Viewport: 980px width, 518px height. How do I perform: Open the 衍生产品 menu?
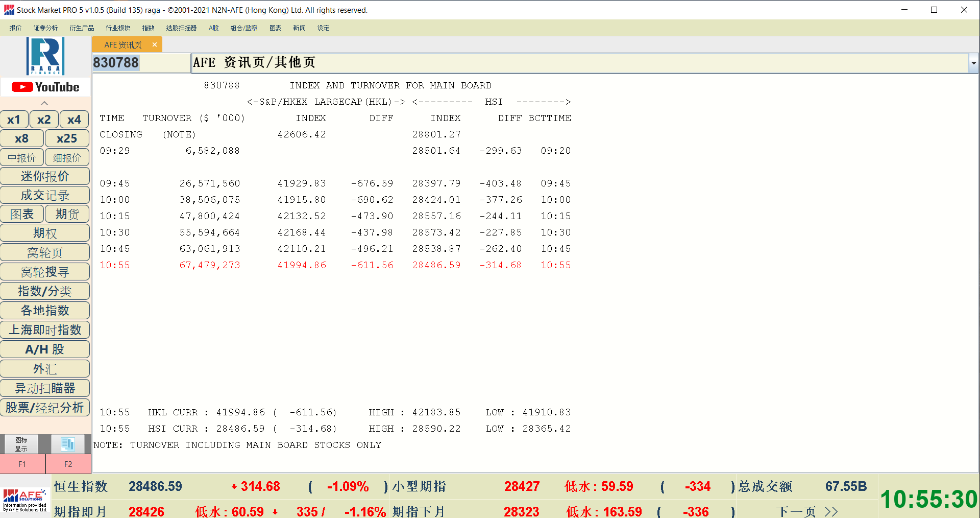pyautogui.click(x=82, y=28)
